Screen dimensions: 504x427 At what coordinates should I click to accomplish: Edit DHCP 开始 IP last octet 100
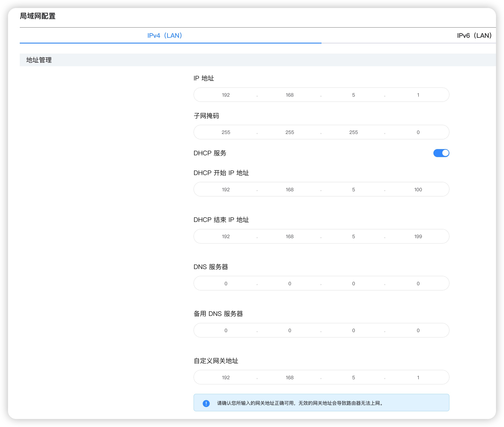[x=418, y=190]
